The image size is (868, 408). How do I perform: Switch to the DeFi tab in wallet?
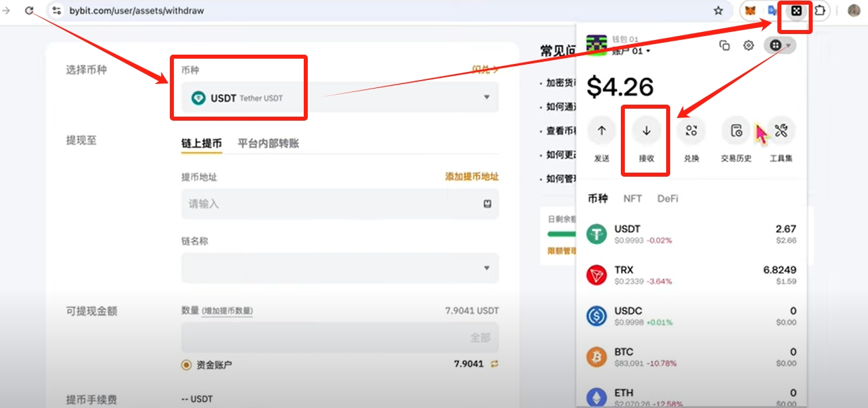click(667, 198)
